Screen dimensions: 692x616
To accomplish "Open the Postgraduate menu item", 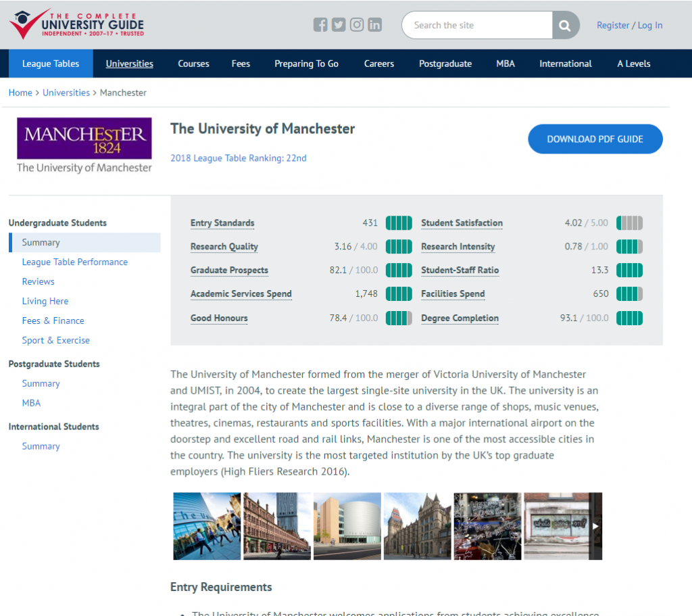I will point(445,64).
